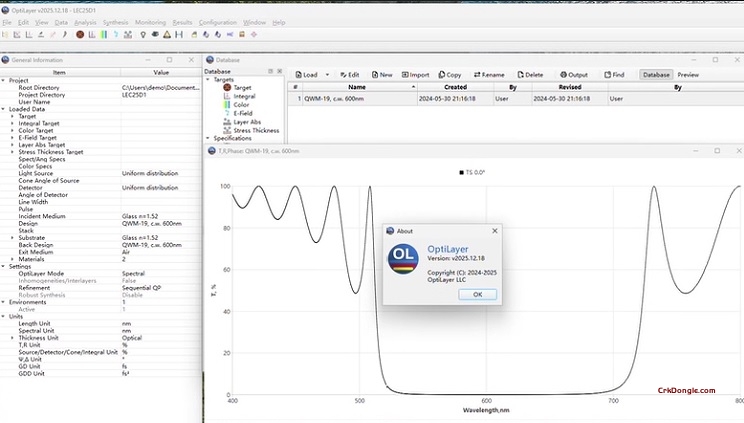Select Layer Abs in the Database tree

point(247,122)
